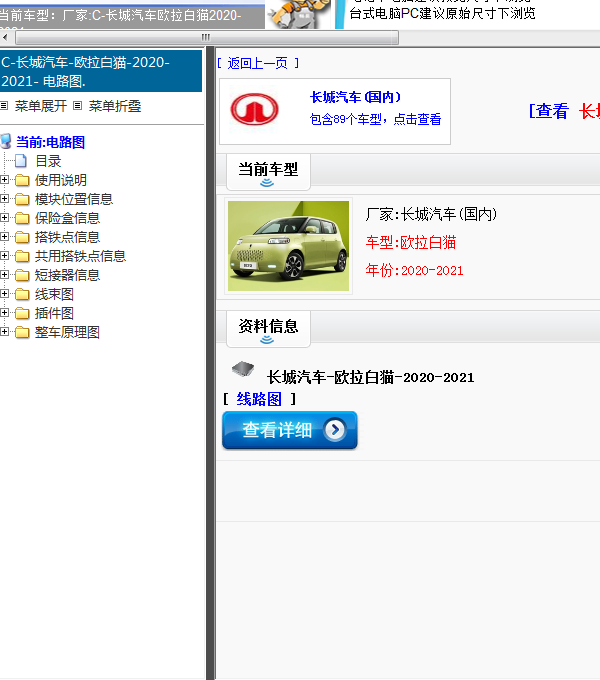Viewport: 600px width, 680px height.
Task: Select 搭铁点信息 in the tree
Action: 68,237
